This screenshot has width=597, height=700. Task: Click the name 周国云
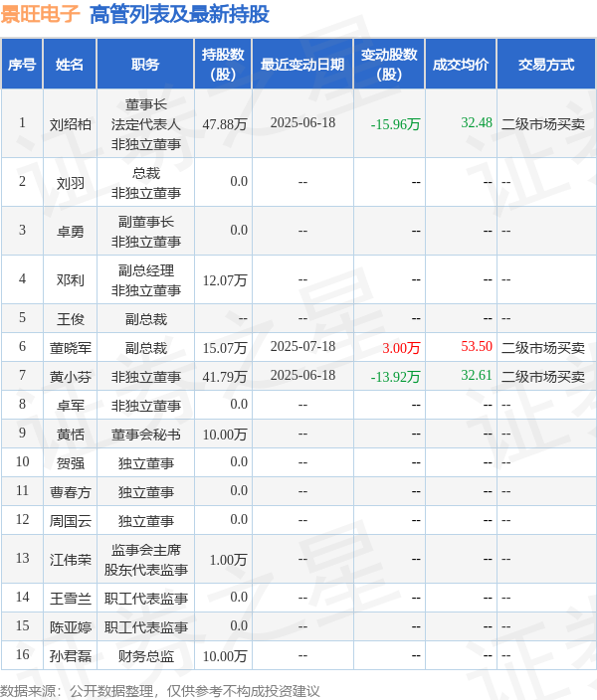(x=71, y=521)
